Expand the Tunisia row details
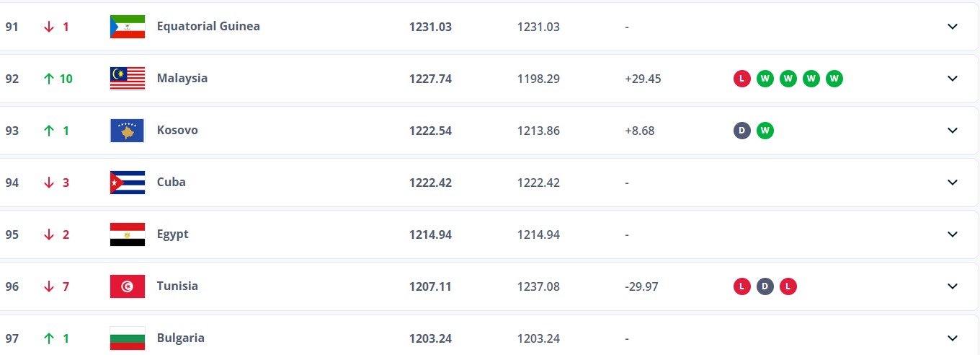Image resolution: width=980 pixels, height=355 pixels. 953,286
